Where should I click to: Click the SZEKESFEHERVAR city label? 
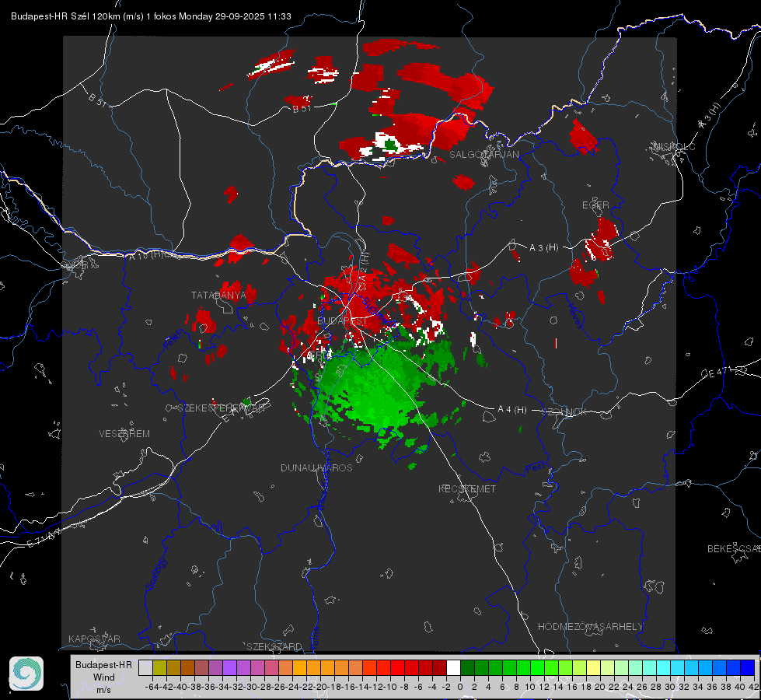221,408
